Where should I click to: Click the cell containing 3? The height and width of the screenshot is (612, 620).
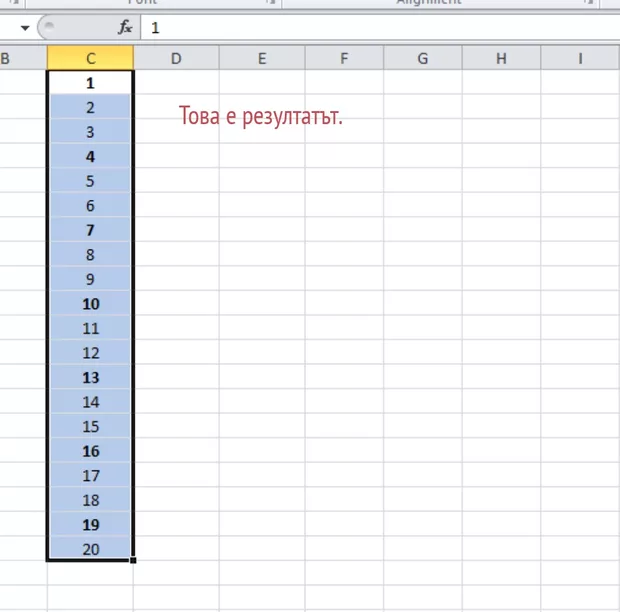[x=90, y=132]
